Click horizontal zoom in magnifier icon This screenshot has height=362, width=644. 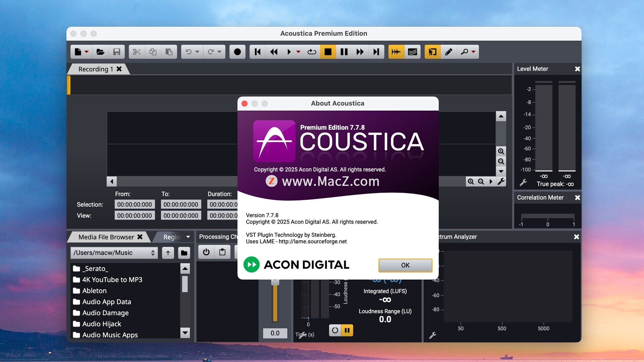(x=471, y=181)
